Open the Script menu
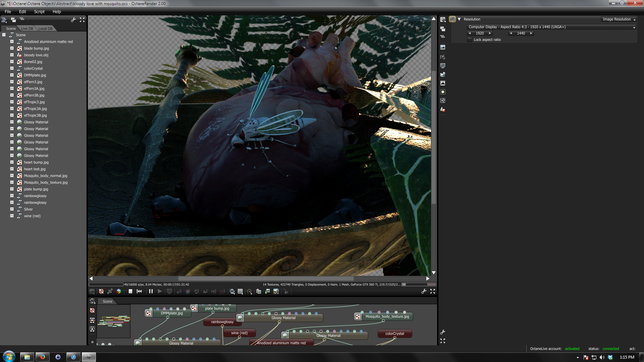This screenshot has width=644, height=362. [x=39, y=12]
